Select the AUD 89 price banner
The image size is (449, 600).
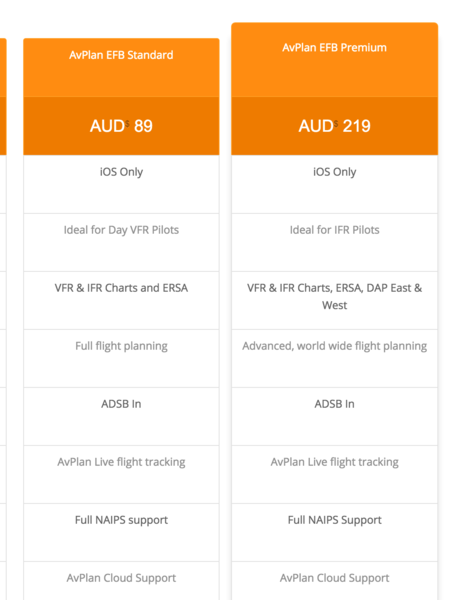pos(121,126)
